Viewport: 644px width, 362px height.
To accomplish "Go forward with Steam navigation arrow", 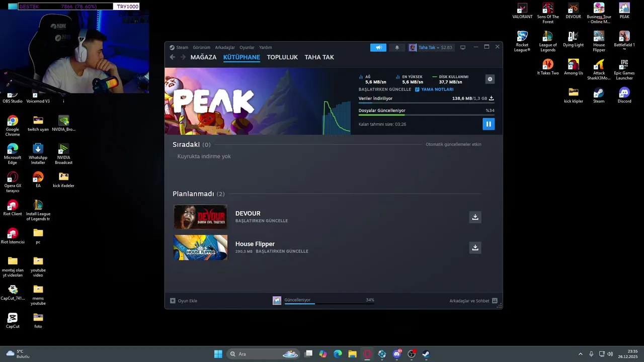I will pos(183,57).
